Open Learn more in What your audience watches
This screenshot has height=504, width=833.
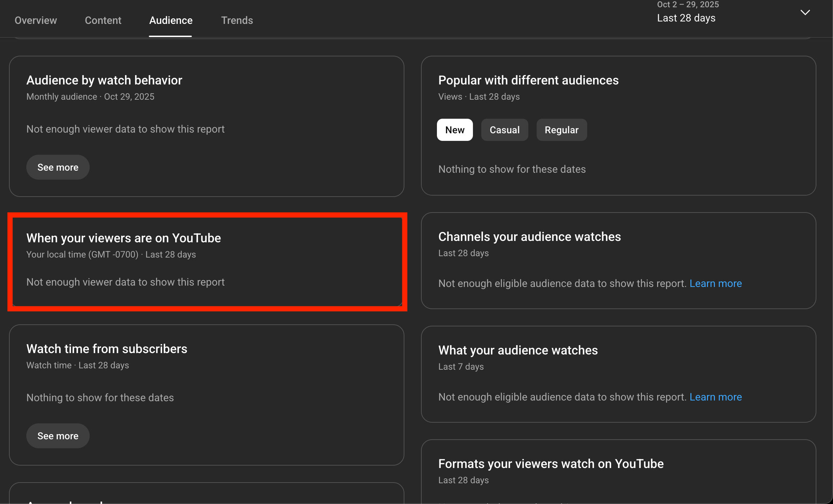715,397
